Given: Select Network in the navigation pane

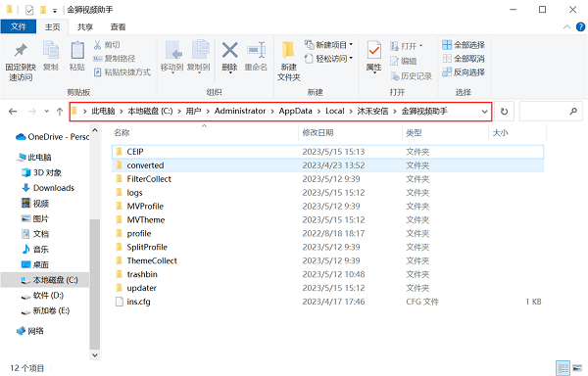Looking at the screenshot, I should click(30, 331).
